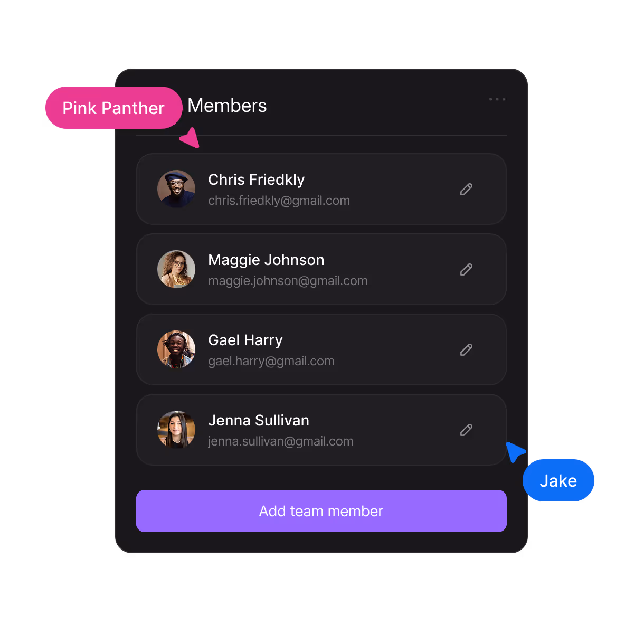Select the Jenna Sullivan name
This screenshot has height=644, width=644.
(259, 420)
